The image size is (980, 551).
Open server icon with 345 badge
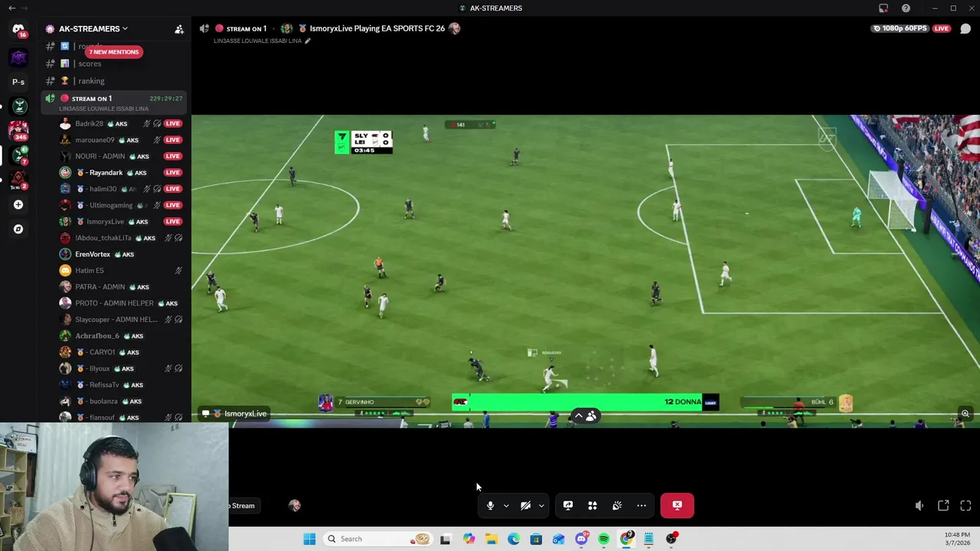click(x=18, y=130)
